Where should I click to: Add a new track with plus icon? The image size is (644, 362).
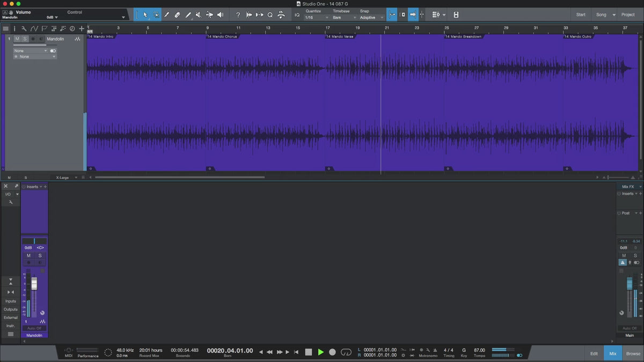pyautogui.click(x=82, y=28)
